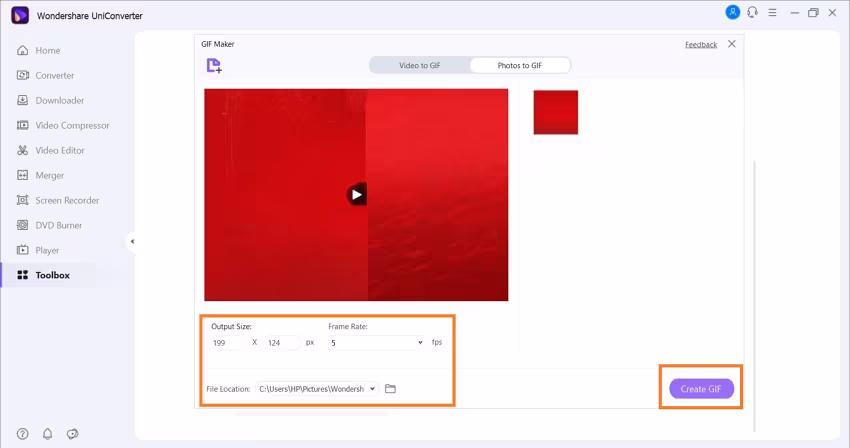Open the Frame Rate dropdown

pos(376,343)
